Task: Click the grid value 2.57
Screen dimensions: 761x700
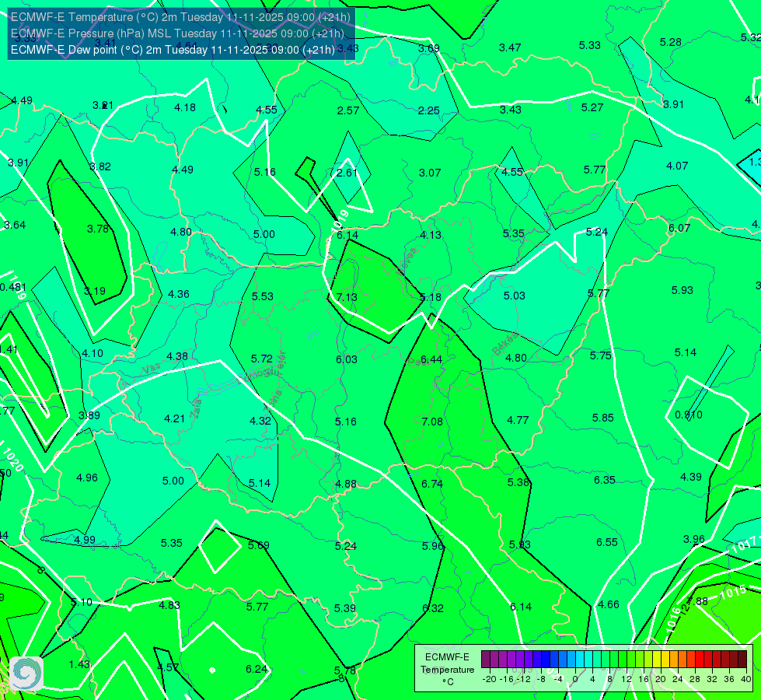Action: [348, 110]
